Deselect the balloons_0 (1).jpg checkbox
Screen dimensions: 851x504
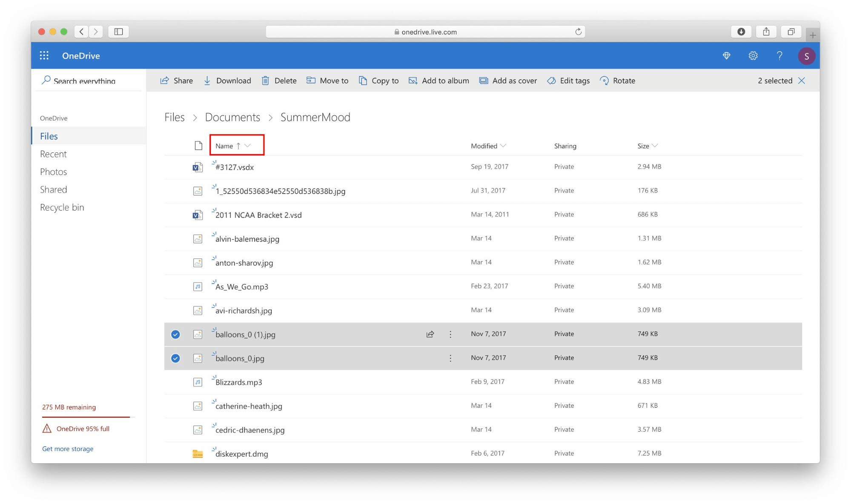pos(175,334)
